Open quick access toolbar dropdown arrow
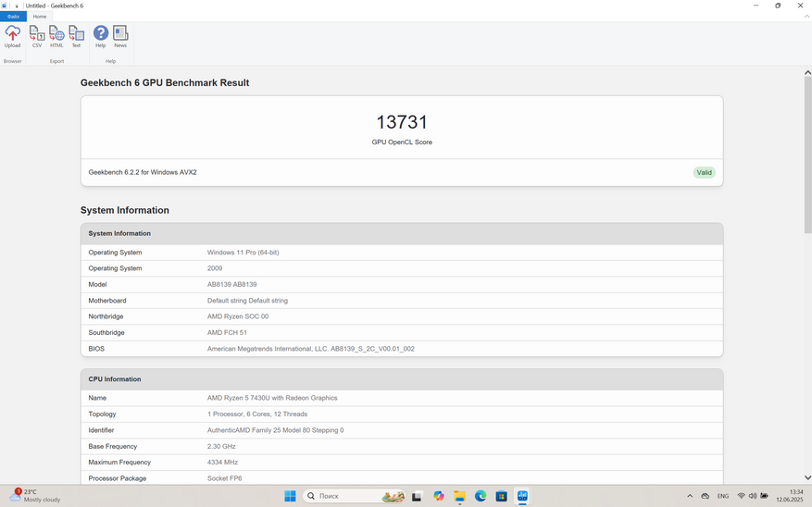 [x=17, y=6]
